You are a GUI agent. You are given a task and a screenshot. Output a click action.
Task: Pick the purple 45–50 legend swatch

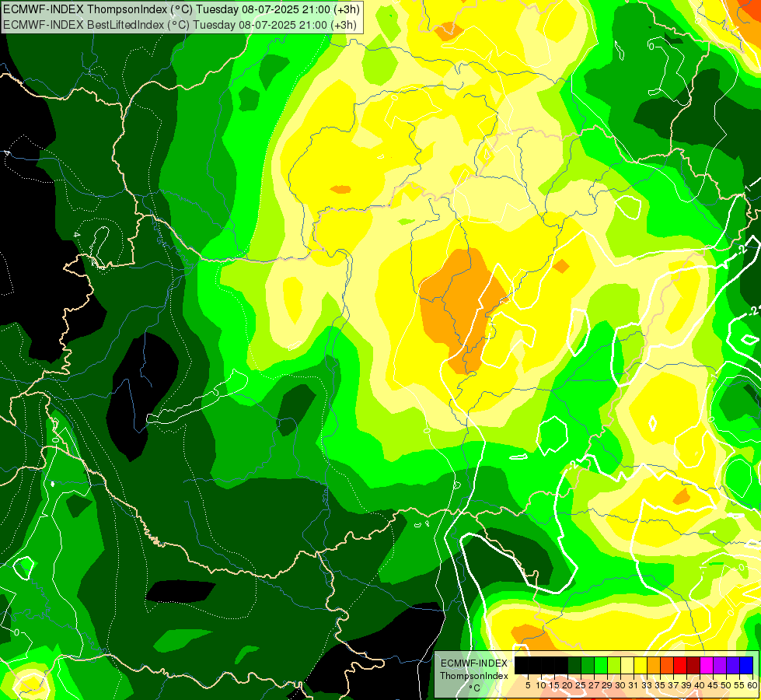(x=720, y=666)
